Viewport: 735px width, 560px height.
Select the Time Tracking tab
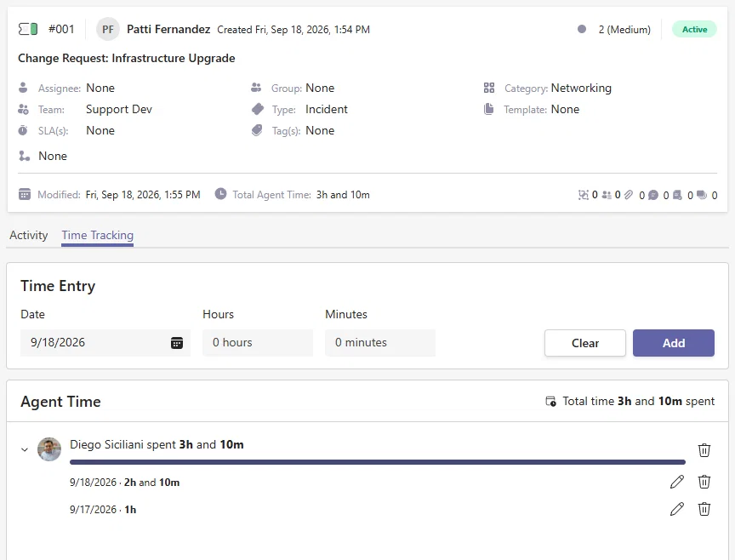(x=98, y=235)
